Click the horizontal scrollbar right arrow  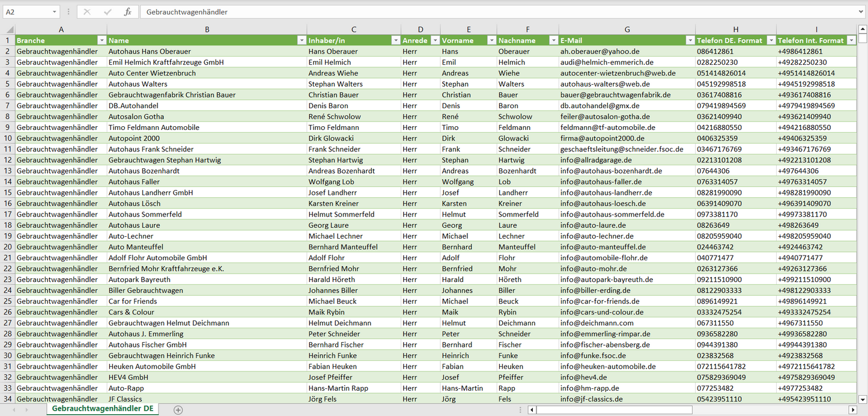tap(852, 409)
